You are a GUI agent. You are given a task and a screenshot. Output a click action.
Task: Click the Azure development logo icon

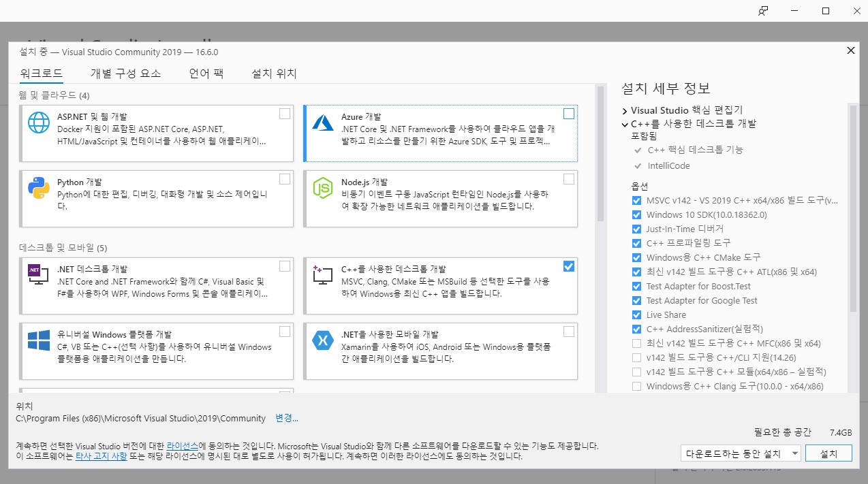[x=322, y=123]
